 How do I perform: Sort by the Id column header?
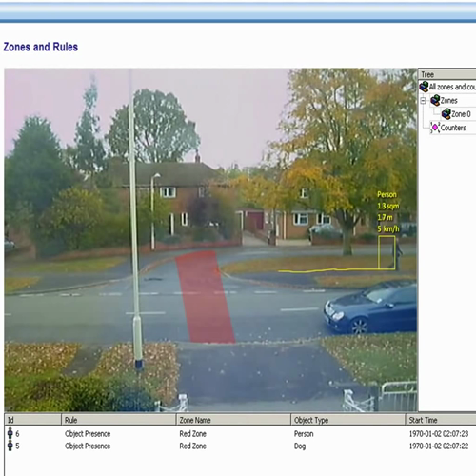32,420
